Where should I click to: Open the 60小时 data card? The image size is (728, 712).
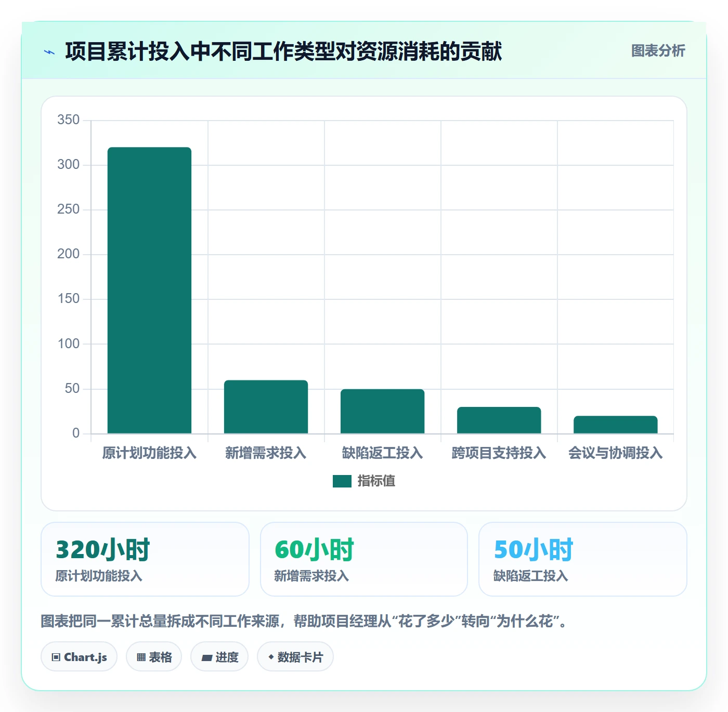tap(364, 559)
